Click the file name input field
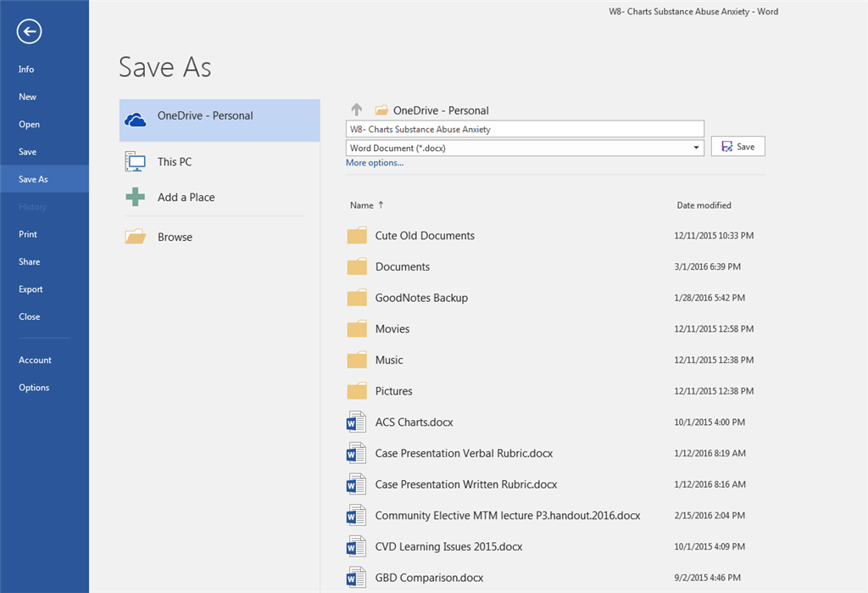Screen dimensions: 868x593 525,129
